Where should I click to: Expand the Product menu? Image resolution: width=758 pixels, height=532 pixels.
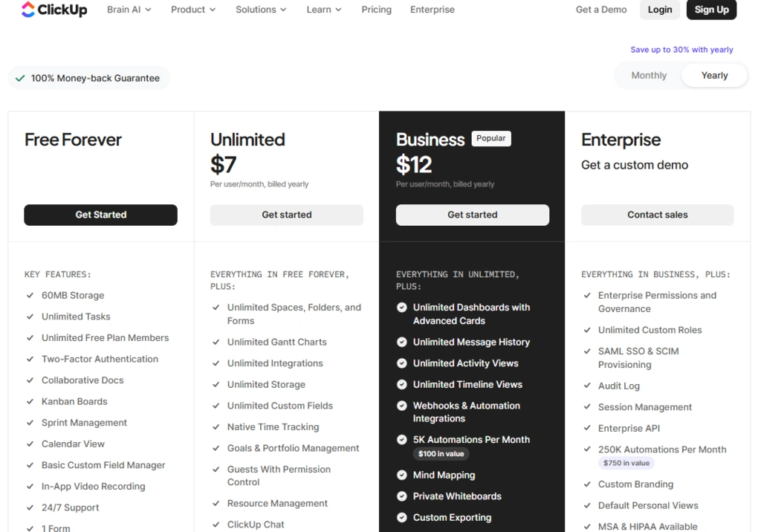click(x=193, y=10)
